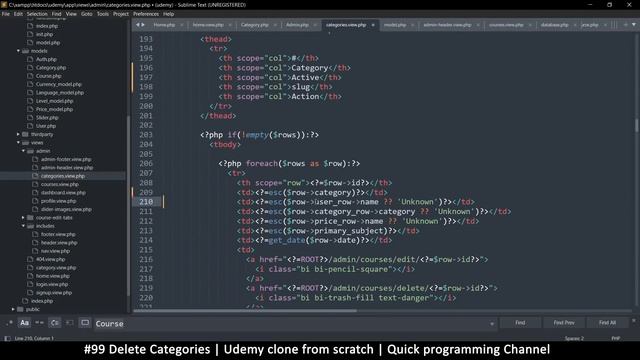Viewport: 640px width, 360px height.
Task: Open the View menu
Action: coord(71,14)
